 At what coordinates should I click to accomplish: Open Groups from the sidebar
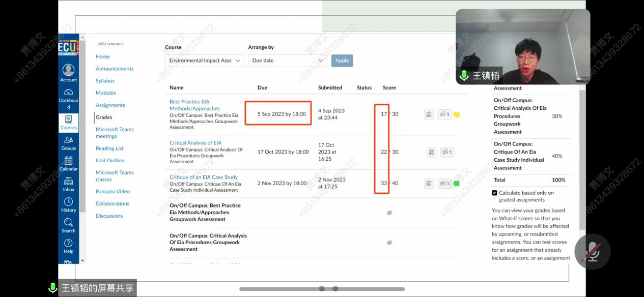pos(68,143)
